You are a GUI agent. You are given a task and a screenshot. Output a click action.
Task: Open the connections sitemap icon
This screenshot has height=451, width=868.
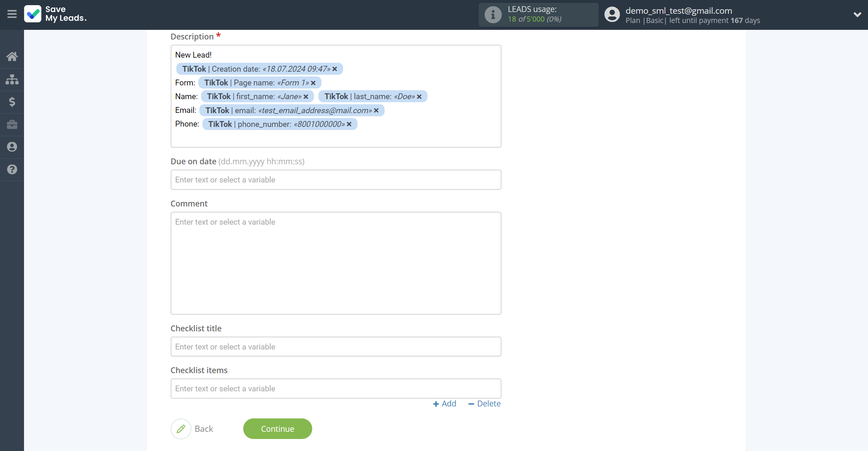[x=12, y=79]
